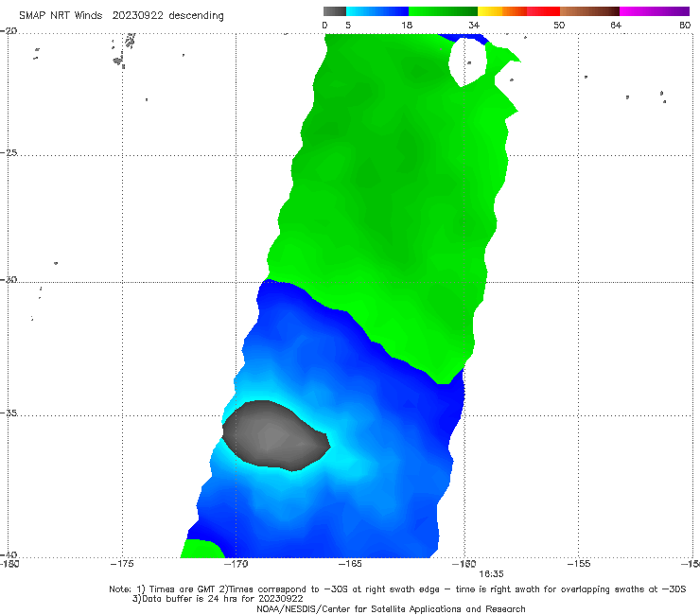Click the green segment of the color bar
This screenshot has width=700, height=615.
444,11
